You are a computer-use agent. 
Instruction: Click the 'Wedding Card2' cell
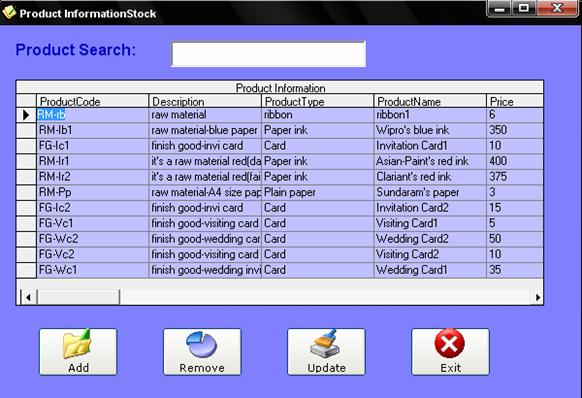coord(430,239)
